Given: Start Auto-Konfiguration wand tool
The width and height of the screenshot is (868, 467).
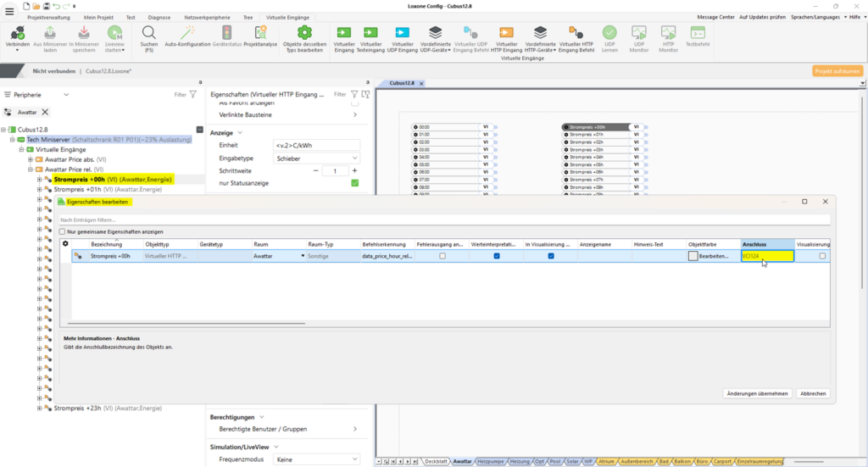Looking at the screenshot, I should [x=187, y=32].
